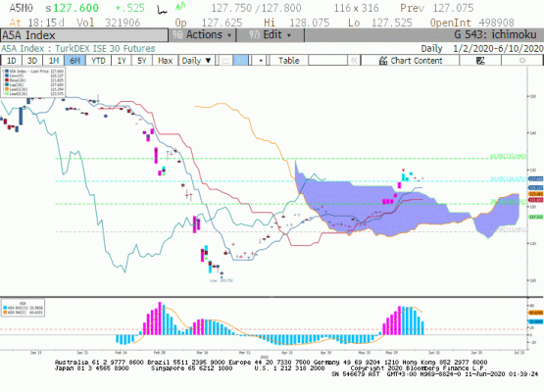Click the A5M0 ticker symbol
The width and height of the screenshot is (544, 392).
point(22,8)
